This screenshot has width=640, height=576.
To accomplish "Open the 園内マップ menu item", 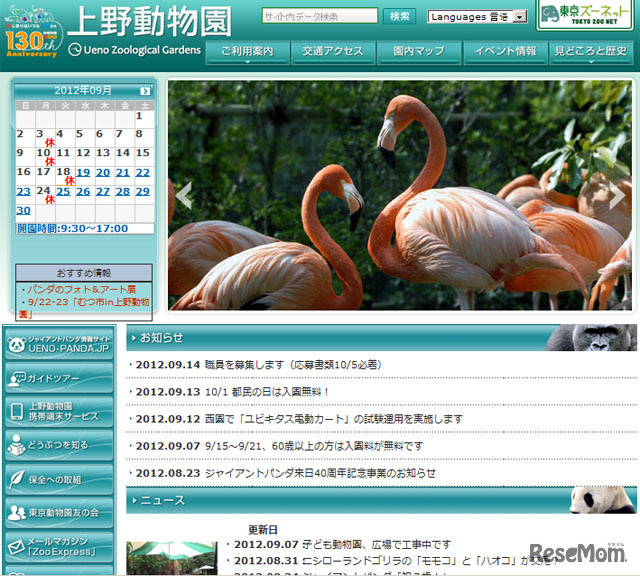I will (x=419, y=52).
